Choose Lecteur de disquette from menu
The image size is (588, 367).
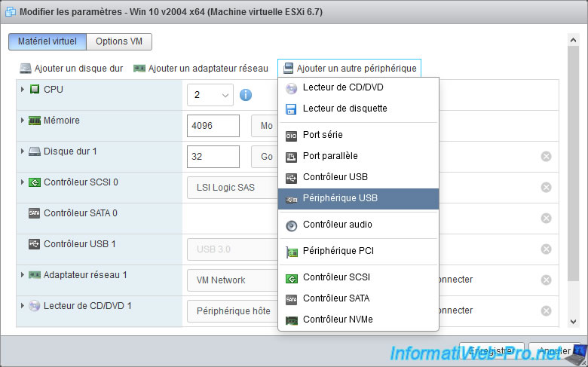click(358, 109)
